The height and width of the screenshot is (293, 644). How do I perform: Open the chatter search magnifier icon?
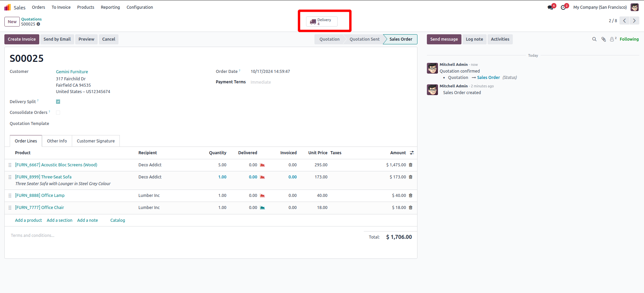tap(594, 39)
